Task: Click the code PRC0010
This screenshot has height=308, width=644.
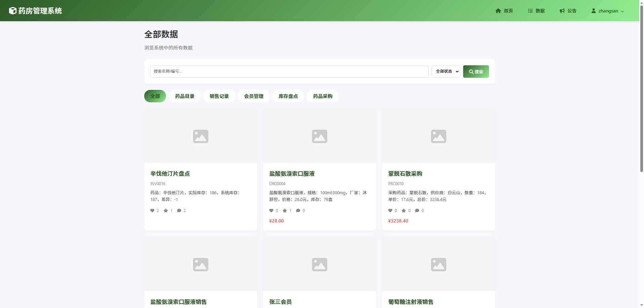Action: coord(396,184)
